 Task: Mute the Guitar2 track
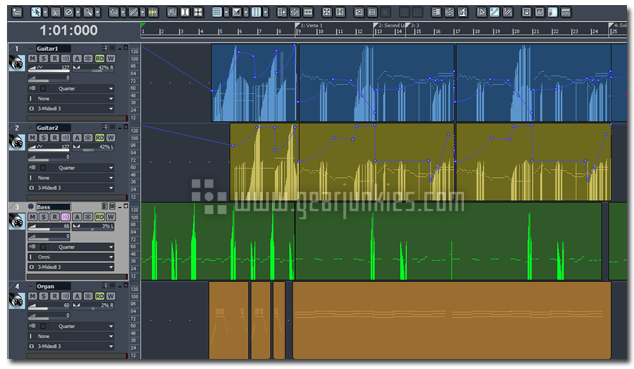[x=32, y=138]
